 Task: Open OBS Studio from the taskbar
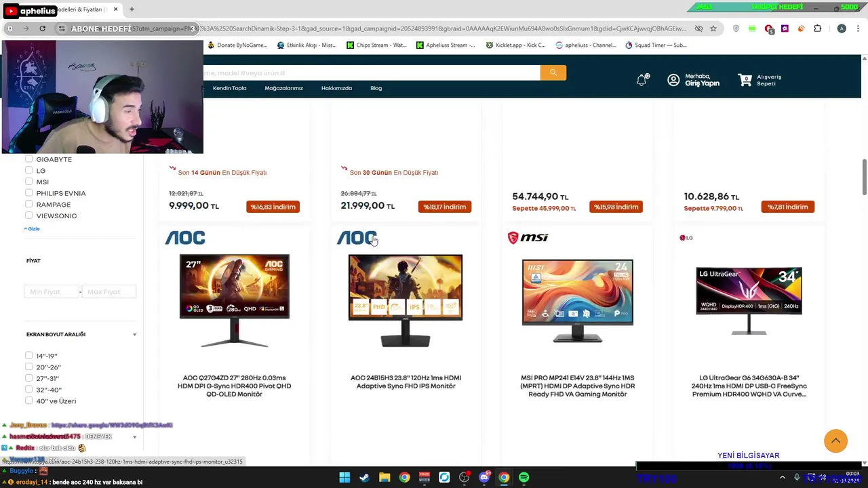[464, 477]
